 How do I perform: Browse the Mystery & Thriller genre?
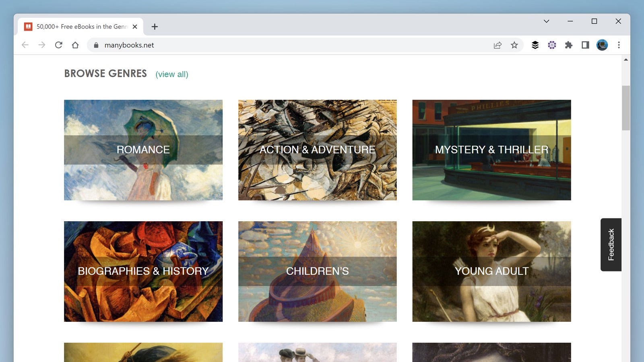point(491,150)
